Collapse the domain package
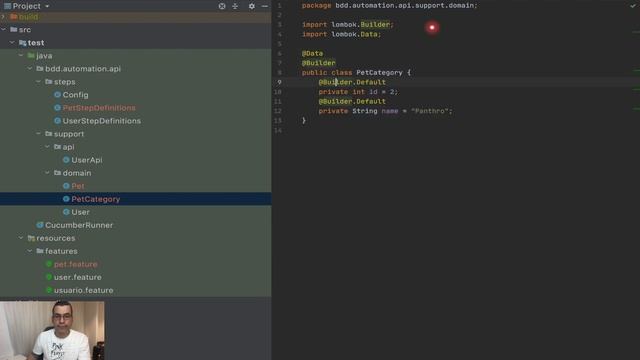The width and height of the screenshot is (640, 360). 47,173
